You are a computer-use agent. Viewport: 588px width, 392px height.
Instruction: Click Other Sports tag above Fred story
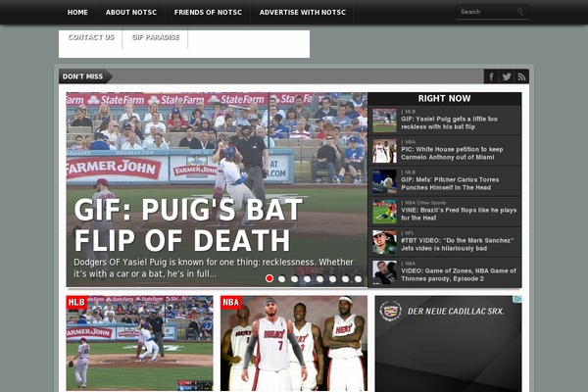tap(431, 203)
